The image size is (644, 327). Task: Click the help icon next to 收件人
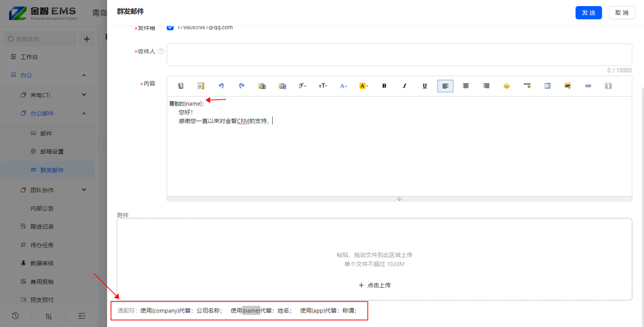click(162, 51)
